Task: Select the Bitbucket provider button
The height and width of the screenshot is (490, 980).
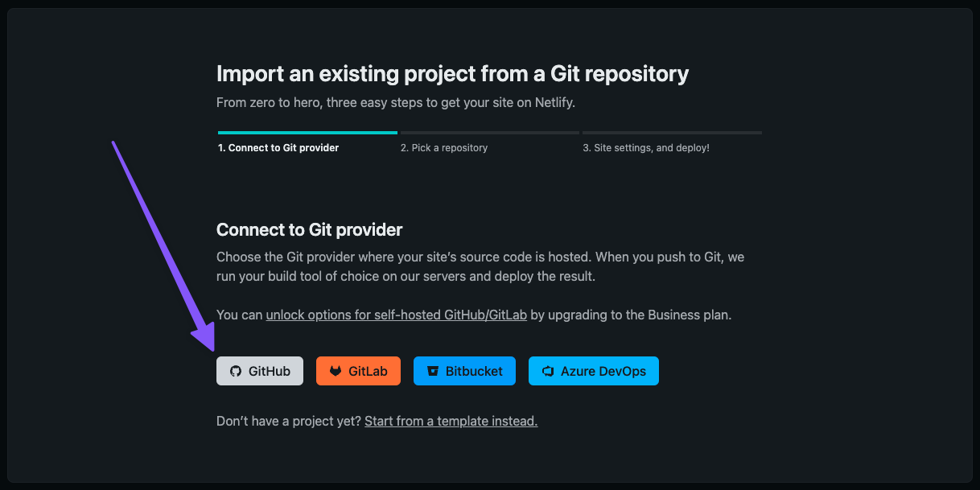Action: point(464,371)
